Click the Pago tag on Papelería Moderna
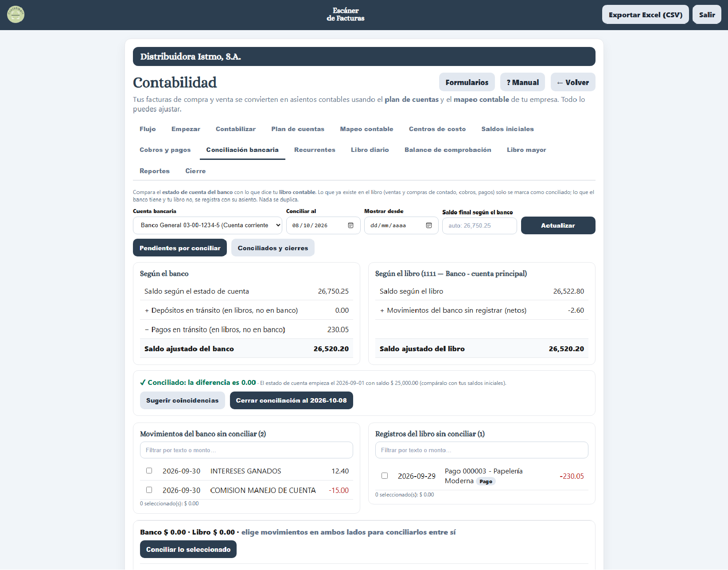 [486, 481]
